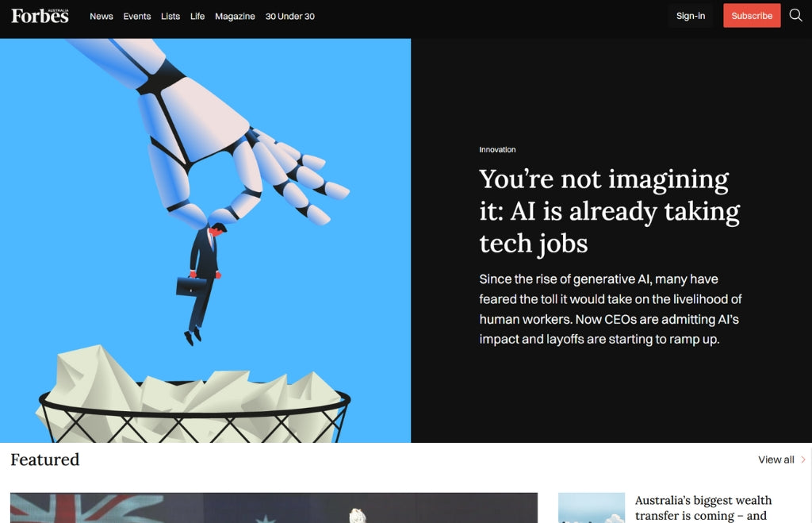Open Australia's biggest wealth transfer article
812x523 pixels.
(x=703, y=508)
